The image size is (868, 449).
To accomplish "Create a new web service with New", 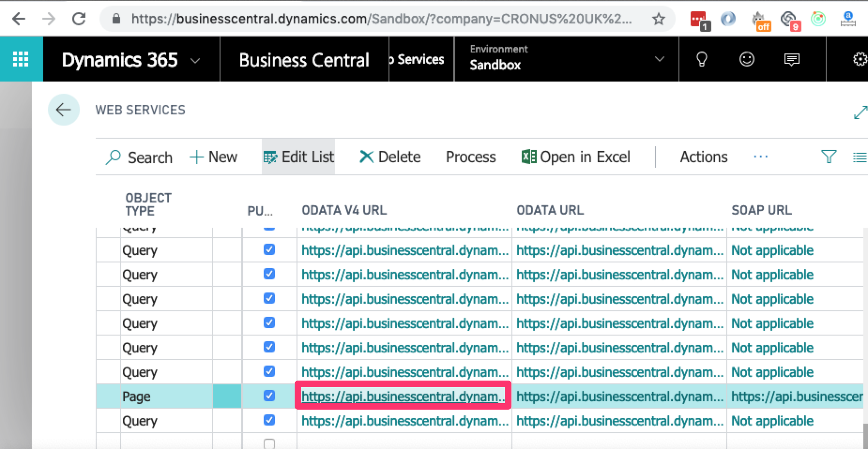I will coord(213,157).
